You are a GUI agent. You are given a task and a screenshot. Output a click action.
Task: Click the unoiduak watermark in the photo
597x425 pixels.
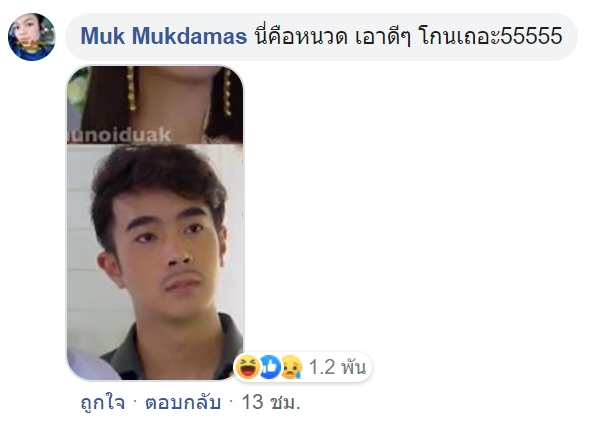pyautogui.click(x=120, y=136)
